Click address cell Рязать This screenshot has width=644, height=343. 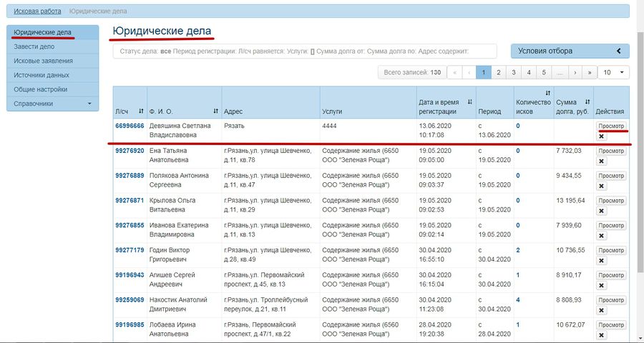click(x=234, y=126)
